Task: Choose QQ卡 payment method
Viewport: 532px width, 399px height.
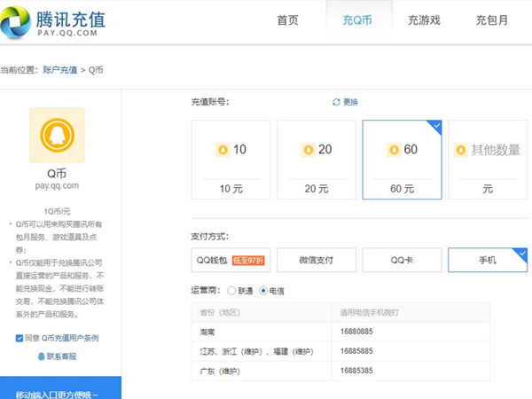Action: (x=402, y=260)
